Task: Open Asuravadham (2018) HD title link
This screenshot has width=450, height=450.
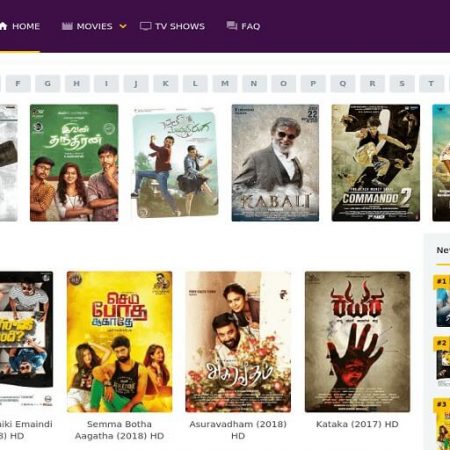Action: [x=238, y=430]
